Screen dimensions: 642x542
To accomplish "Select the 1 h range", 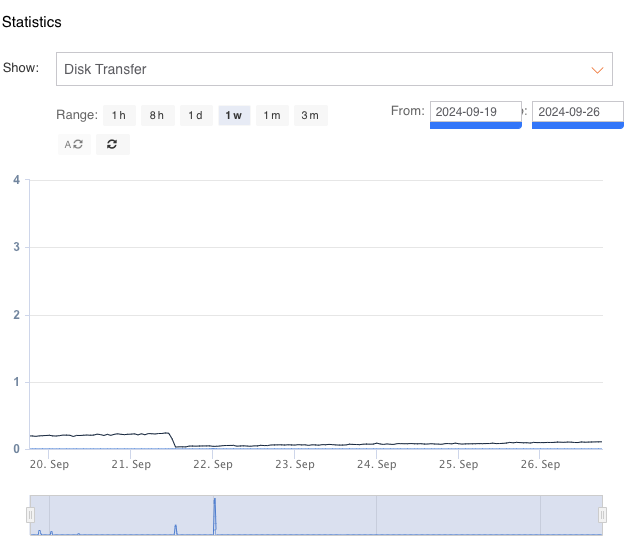I will pyautogui.click(x=119, y=115).
